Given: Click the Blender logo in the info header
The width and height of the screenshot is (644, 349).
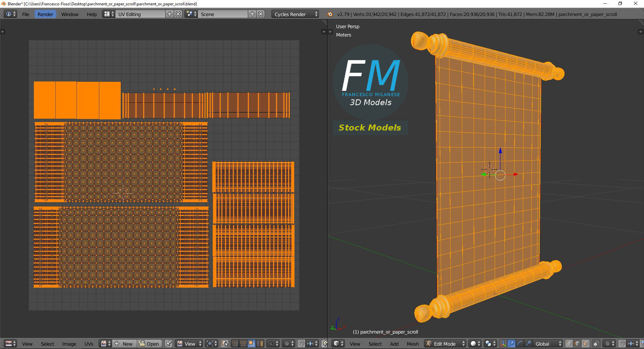Looking at the screenshot, I should coord(329,14).
